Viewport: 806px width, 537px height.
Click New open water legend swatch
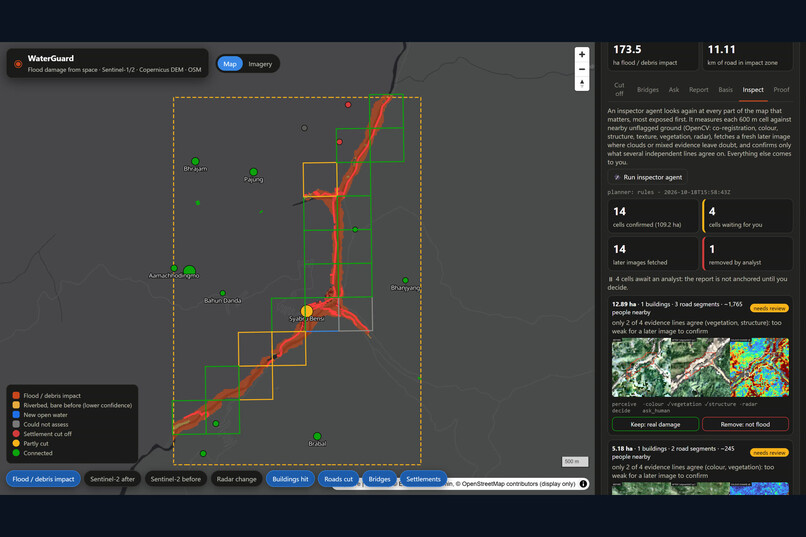click(16, 415)
